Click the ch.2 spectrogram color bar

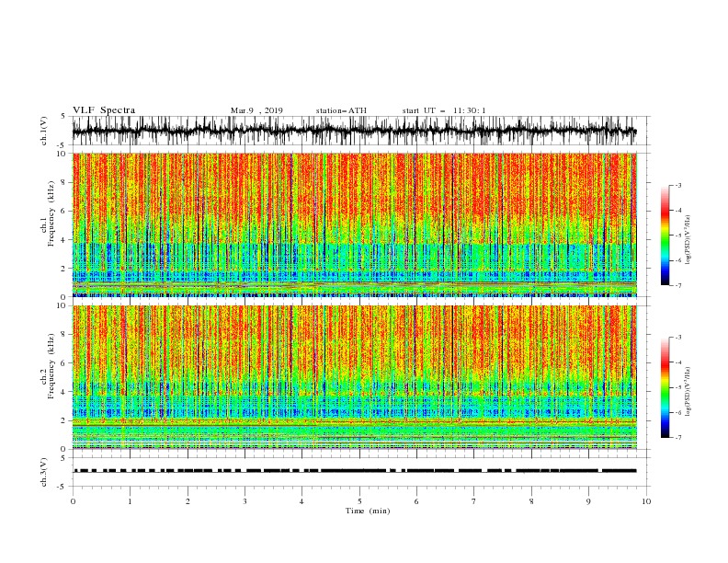tap(665, 387)
